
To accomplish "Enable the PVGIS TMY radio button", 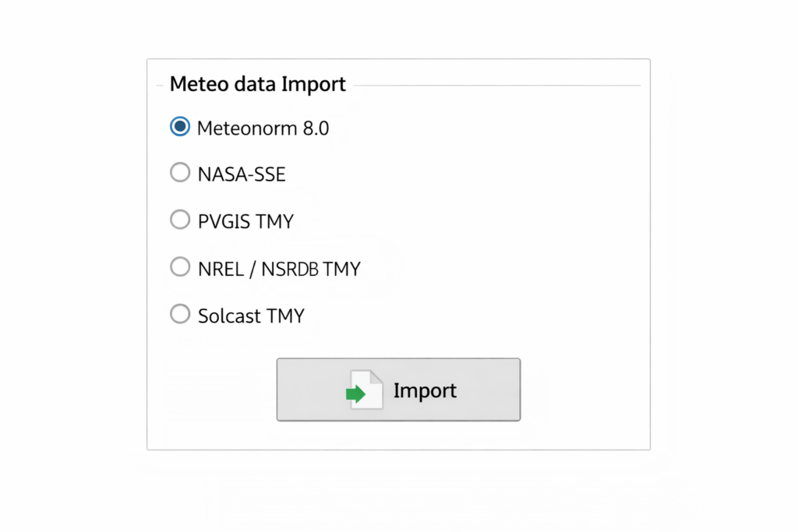I will click(180, 220).
